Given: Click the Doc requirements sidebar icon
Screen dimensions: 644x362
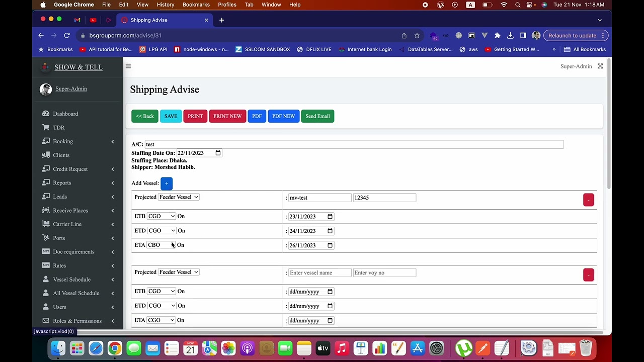Looking at the screenshot, I should (46, 252).
